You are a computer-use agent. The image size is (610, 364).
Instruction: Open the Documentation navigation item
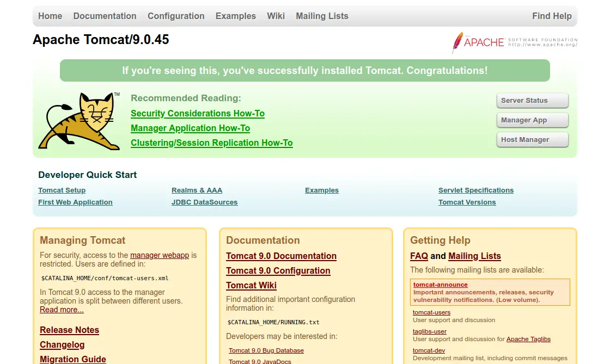[105, 16]
